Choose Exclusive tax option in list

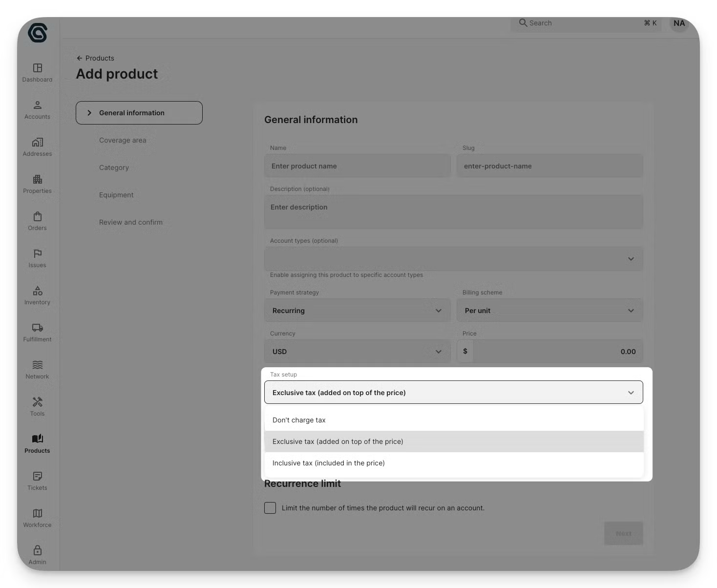point(454,441)
